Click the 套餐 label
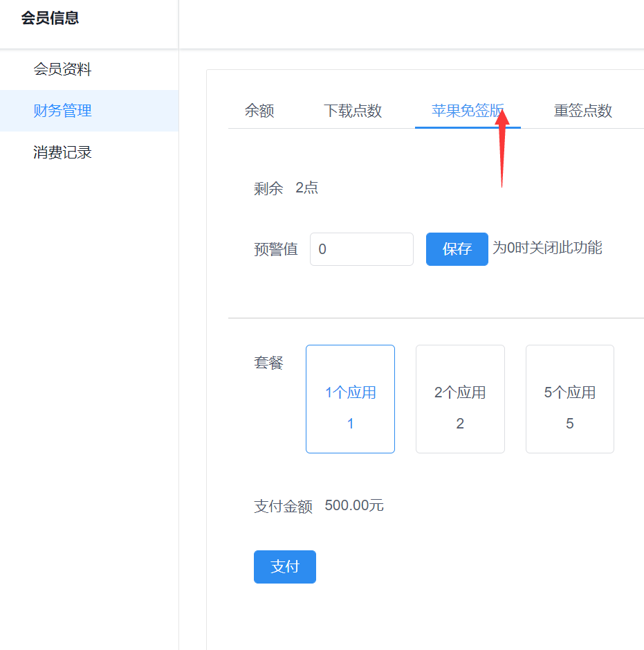Viewport: 644px width, 650px height. pyautogui.click(x=268, y=363)
